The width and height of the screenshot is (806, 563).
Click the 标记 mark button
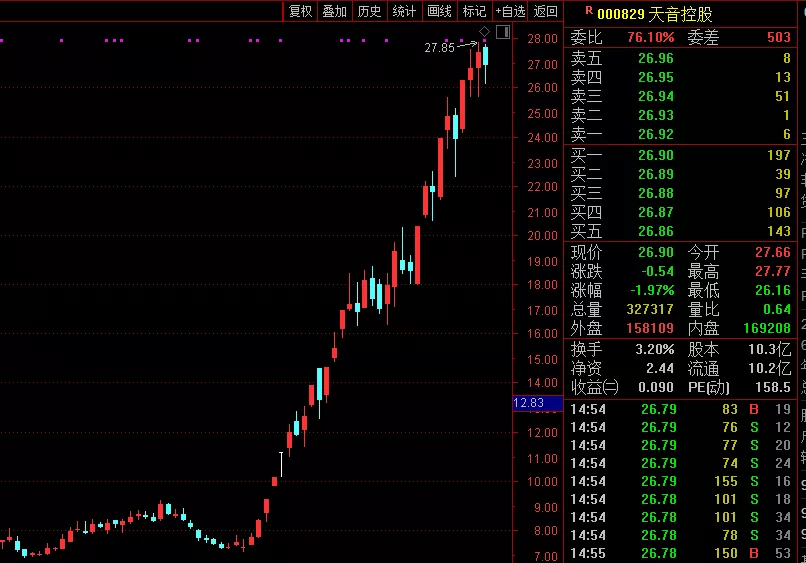474,12
